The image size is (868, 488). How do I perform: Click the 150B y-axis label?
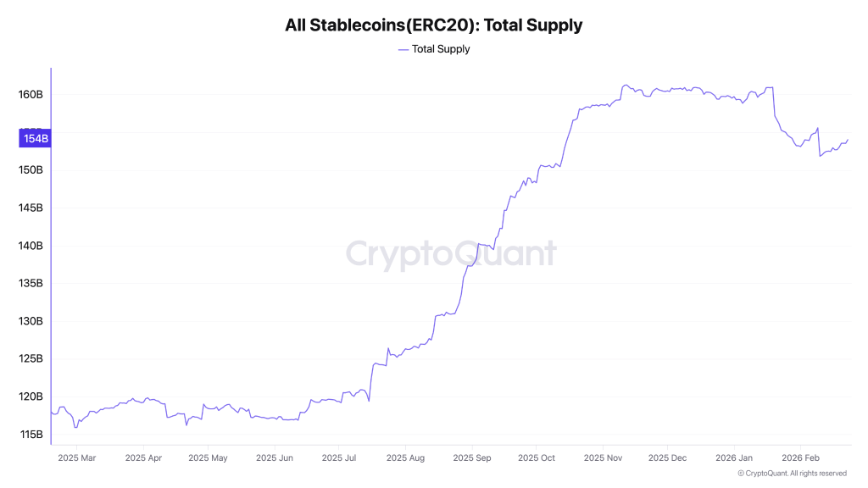[31, 170]
